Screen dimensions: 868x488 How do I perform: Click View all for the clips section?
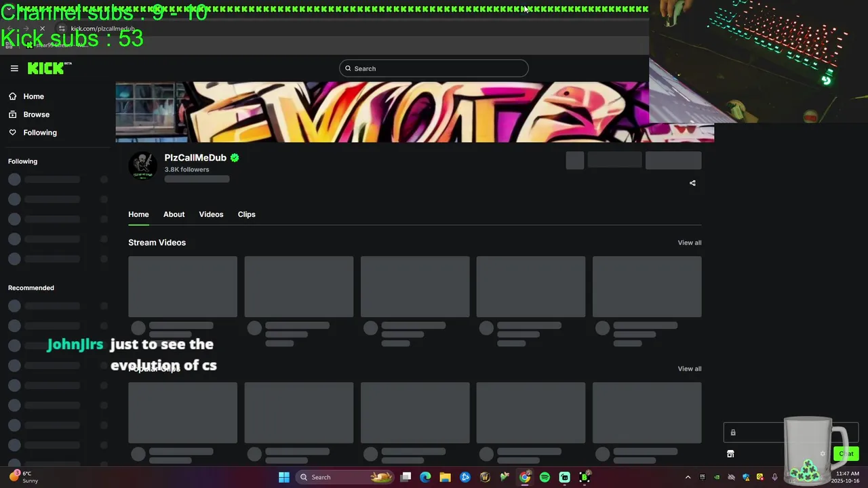click(x=690, y=369)
